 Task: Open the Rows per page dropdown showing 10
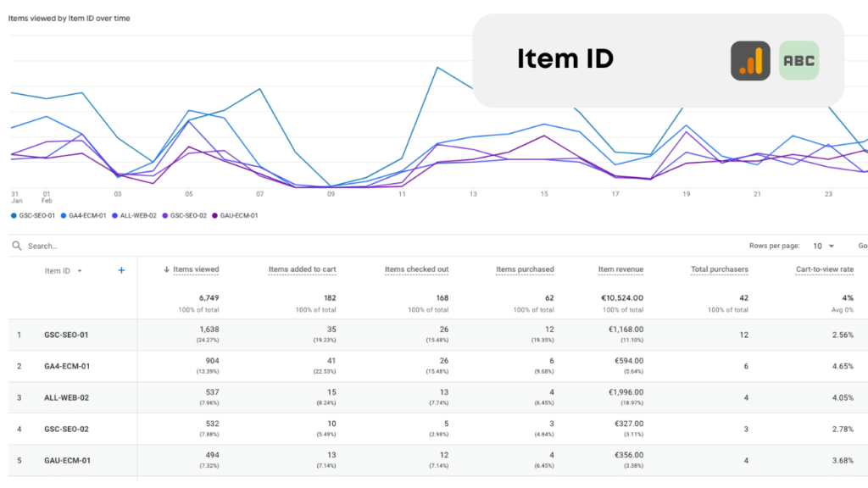click(823, 246)
